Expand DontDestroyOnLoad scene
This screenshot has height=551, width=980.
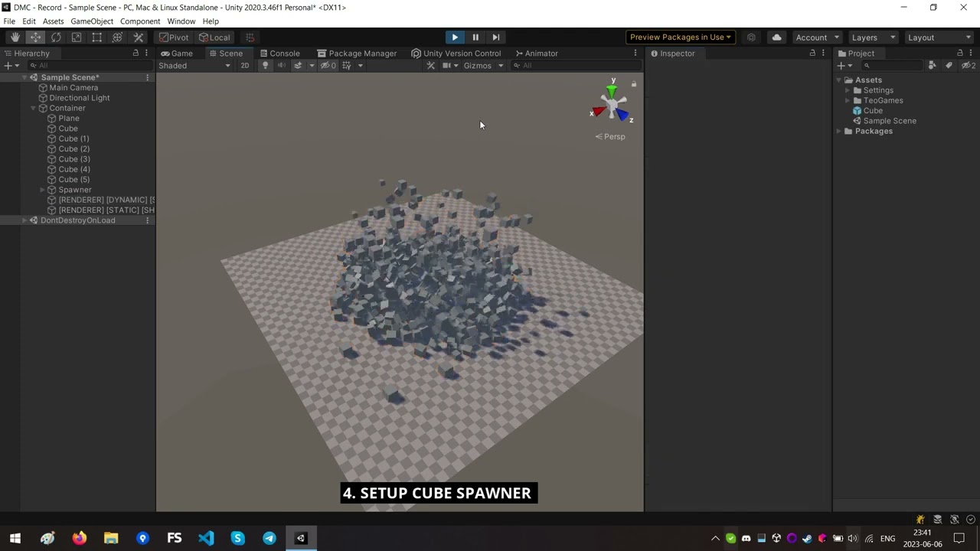24,220
